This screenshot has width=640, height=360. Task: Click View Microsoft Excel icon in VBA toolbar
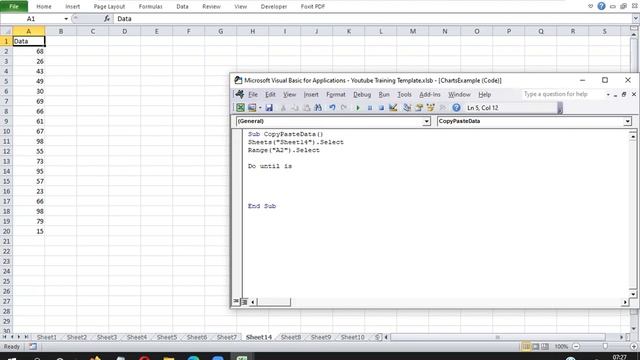(240, 108)
